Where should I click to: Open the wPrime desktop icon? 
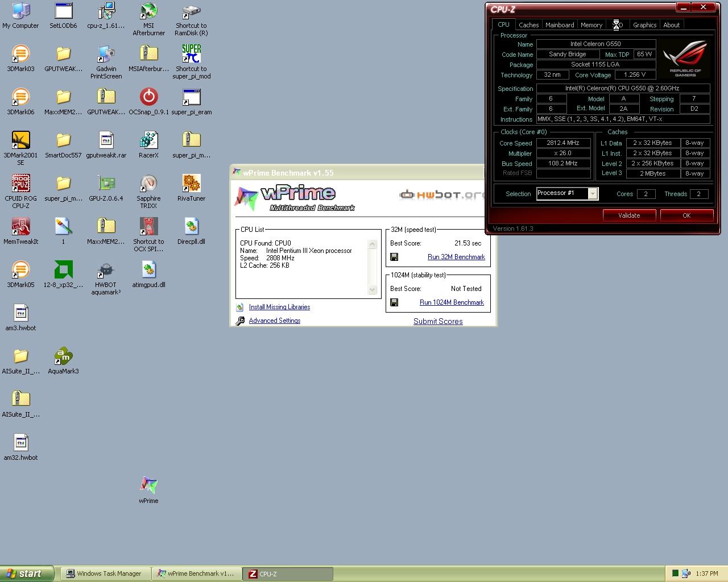pos(148,491)
